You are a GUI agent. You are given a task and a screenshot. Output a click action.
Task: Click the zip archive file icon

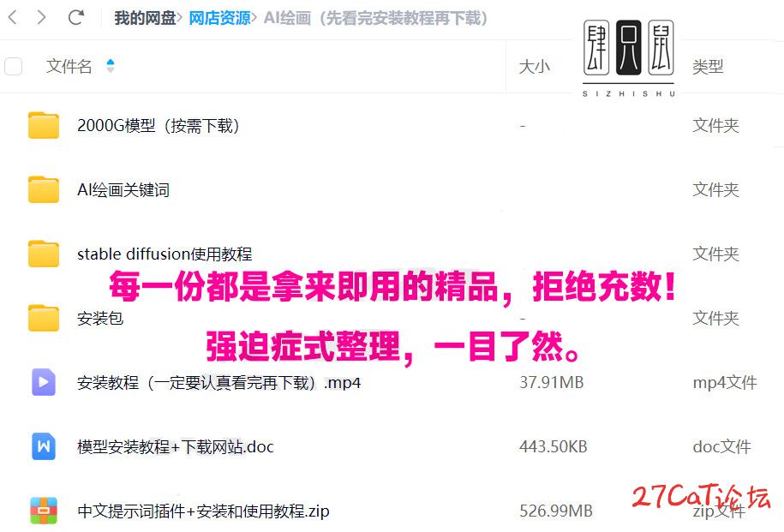[44, 511]
